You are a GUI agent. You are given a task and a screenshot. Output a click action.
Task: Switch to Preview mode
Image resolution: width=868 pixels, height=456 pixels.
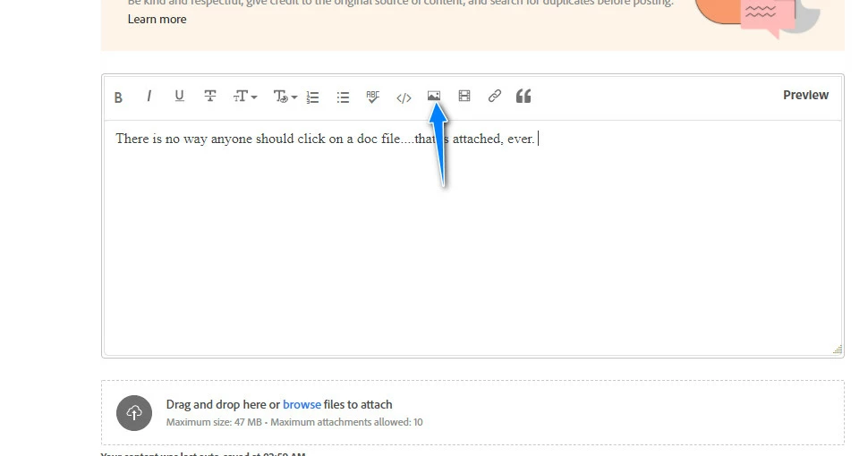[x=805, y=95]
